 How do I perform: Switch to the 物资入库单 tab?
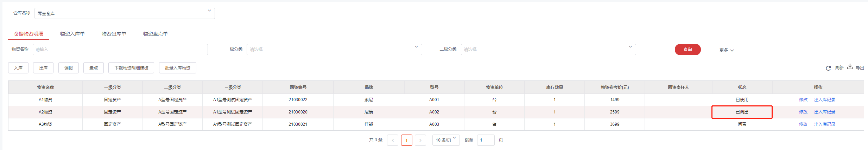[x=72, y=34]
